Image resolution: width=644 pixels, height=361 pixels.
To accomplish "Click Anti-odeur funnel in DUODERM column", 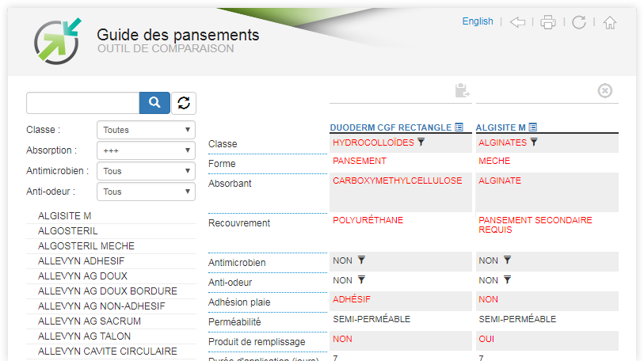I will point(361,280).
